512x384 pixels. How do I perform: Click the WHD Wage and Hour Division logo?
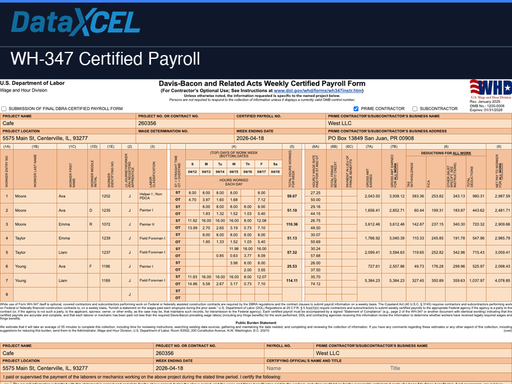tap(491, 88)
